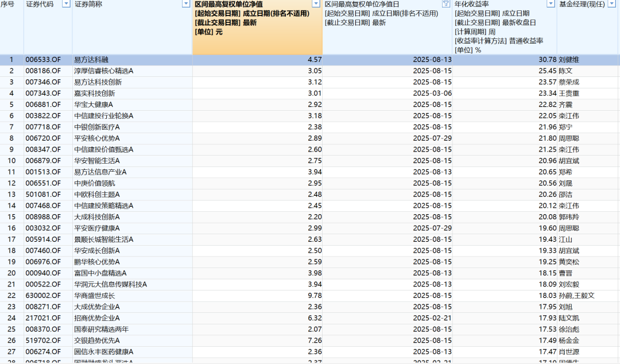The height and width of the screenshot is (364, 620).
Task: Select fund 平安核心优势A
Action: tap(97, 138)
